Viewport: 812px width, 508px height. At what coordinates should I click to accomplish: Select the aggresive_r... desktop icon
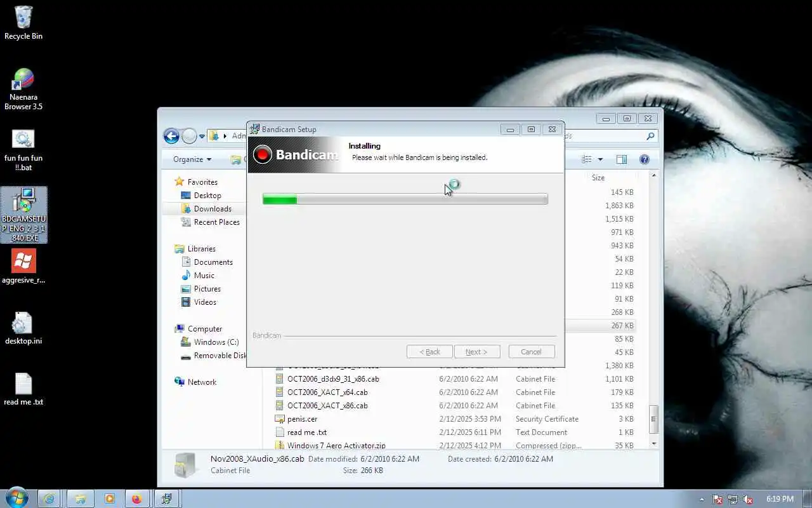(x=23, y=266)
